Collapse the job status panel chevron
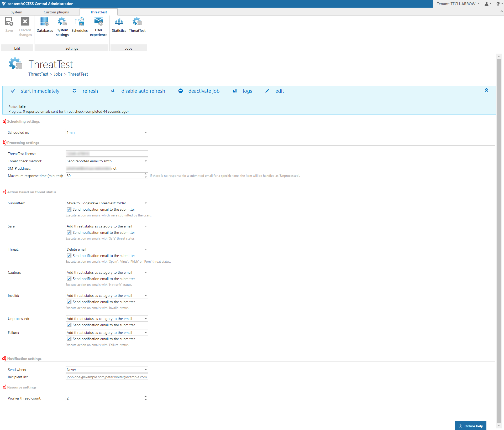 [486, 90]
